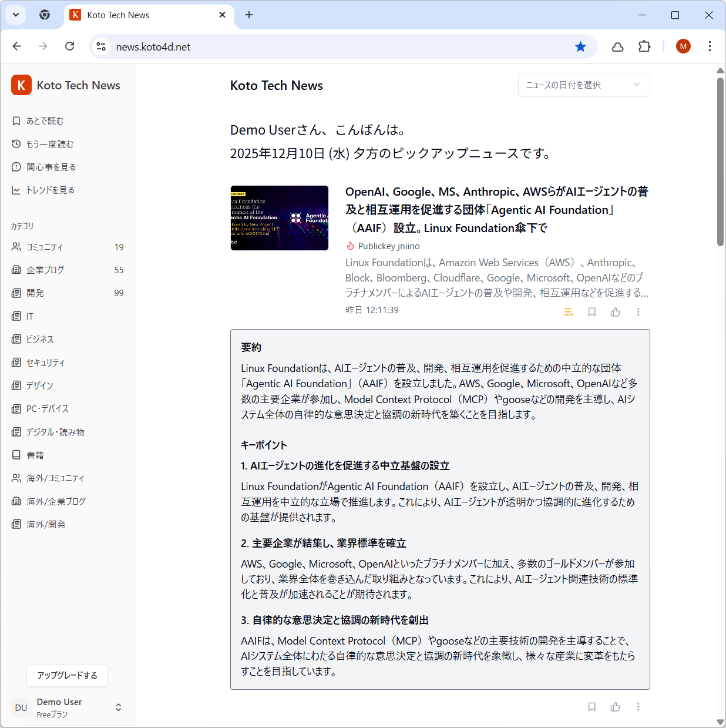The image size is (726, 728).
Task: Reload the page
Action: pos(69,46)
